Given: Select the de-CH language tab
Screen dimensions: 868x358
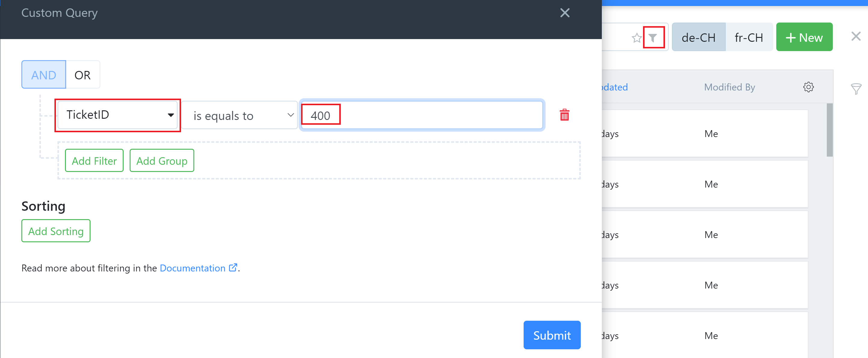Looking at the screenshot, I should pyautogui.click(x=698, y=37).
